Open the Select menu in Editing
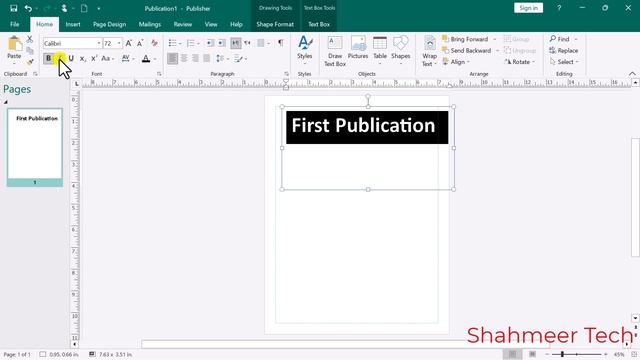 pyautogui.click(x=564, y=62)
